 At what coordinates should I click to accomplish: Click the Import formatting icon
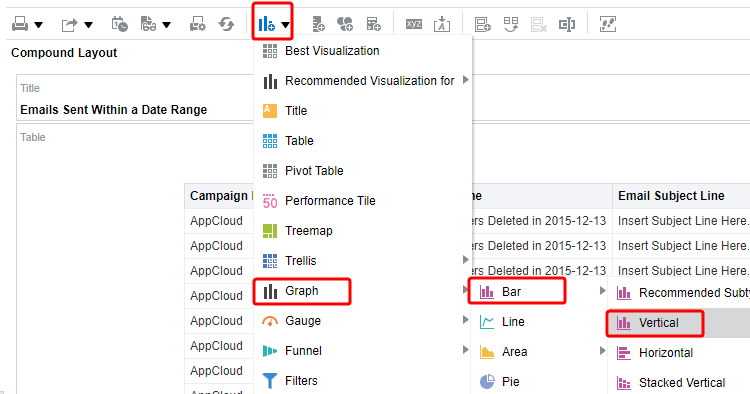[442, 24]
